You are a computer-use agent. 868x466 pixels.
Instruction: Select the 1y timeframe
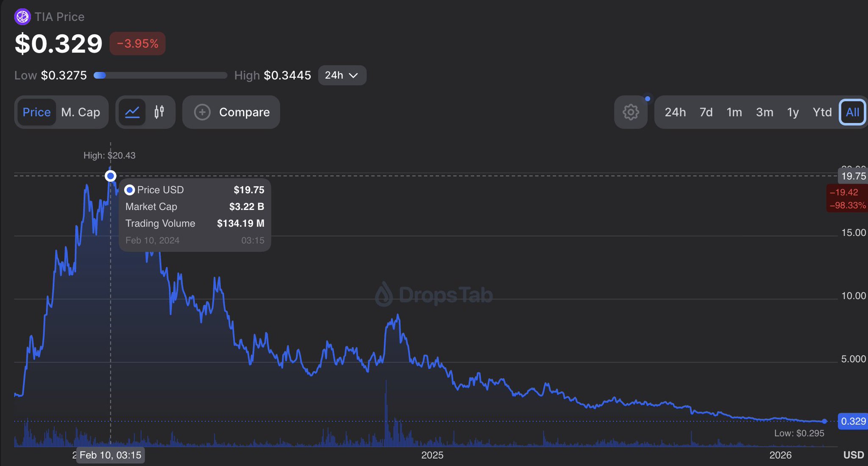[x=793, y=112]
